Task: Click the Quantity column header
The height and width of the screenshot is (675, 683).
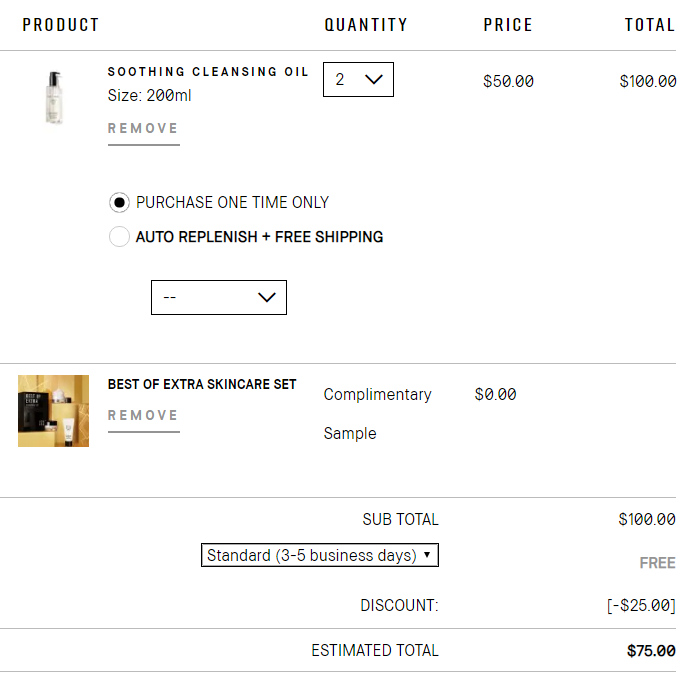Action: click(366, 25)
